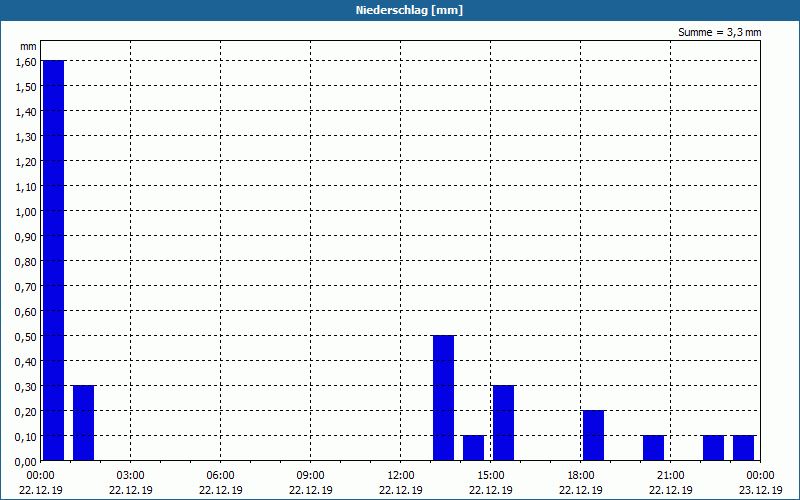800x500 pixels.
Task: Click the 1,00 y-axis label
Action: coord(26,211)
